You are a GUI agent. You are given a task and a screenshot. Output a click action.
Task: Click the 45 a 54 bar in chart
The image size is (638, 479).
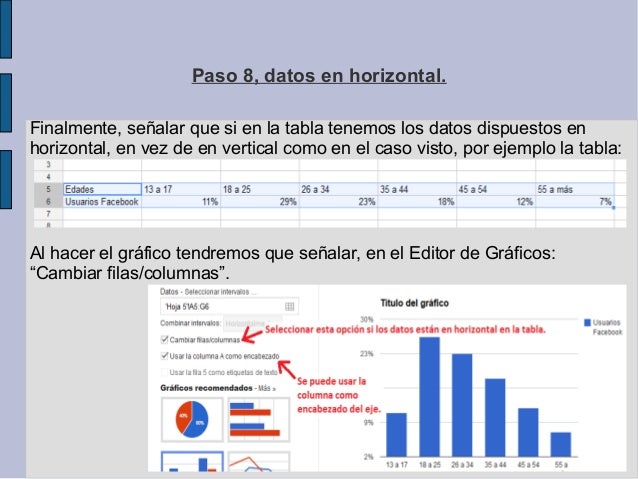point(528,432)
